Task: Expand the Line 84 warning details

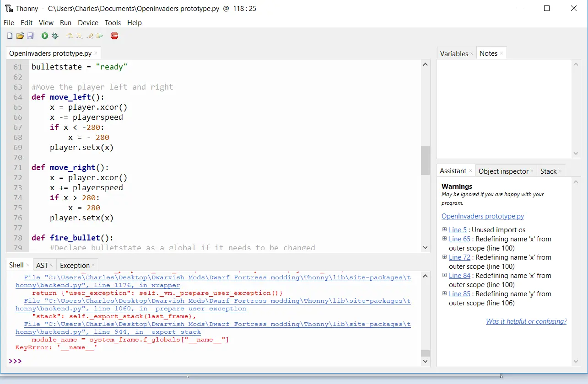Action: [444, 275]
